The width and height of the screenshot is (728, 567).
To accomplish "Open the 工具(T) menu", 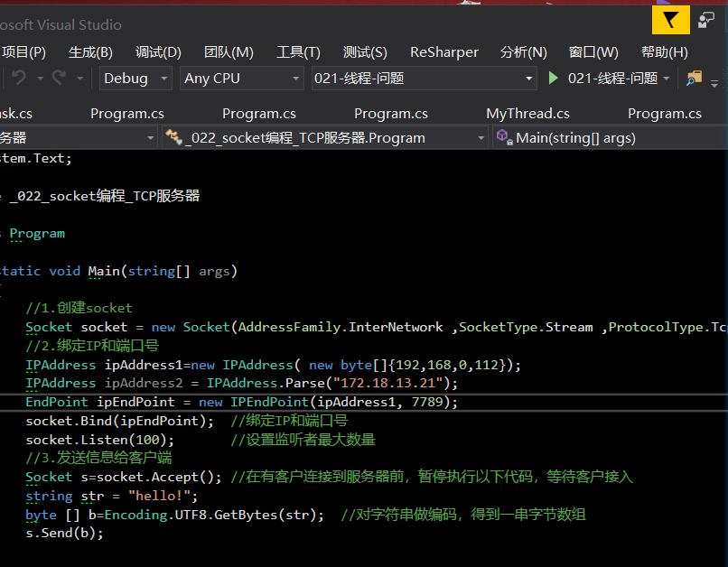I will pyautogui.click(x=299, y=52).
